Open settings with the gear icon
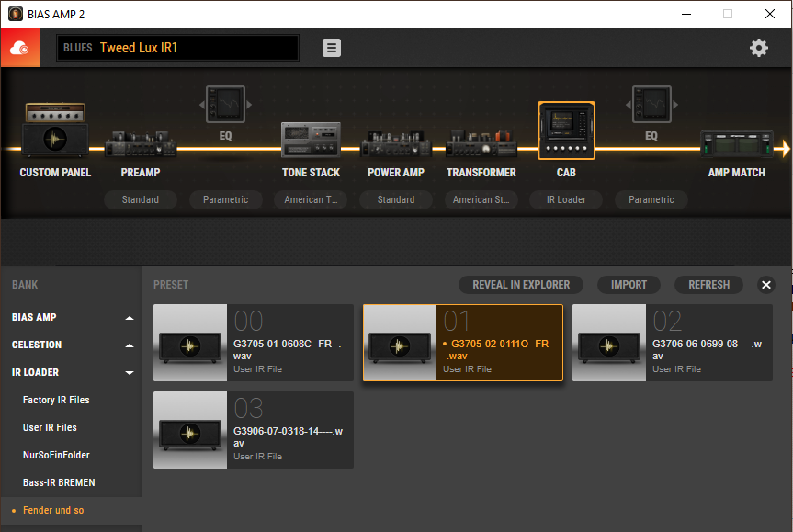Screen dimensions: 793x532 click(x=759, y=48)
